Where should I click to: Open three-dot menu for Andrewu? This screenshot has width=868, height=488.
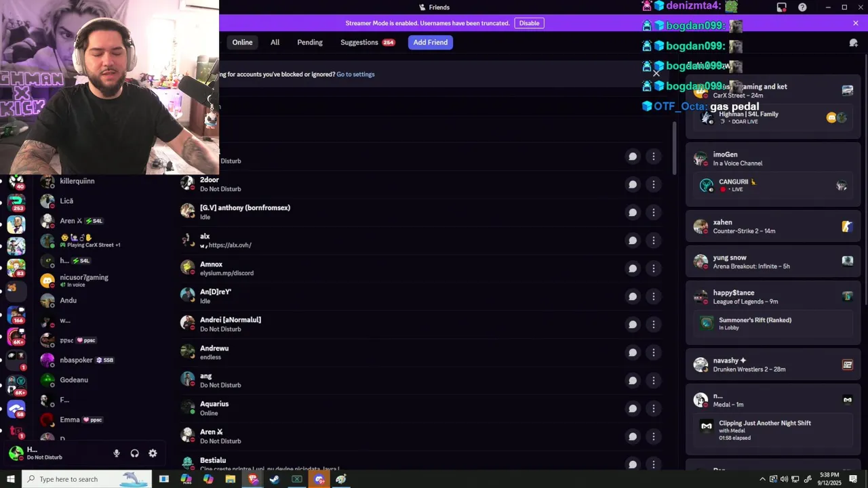point(654,352)
